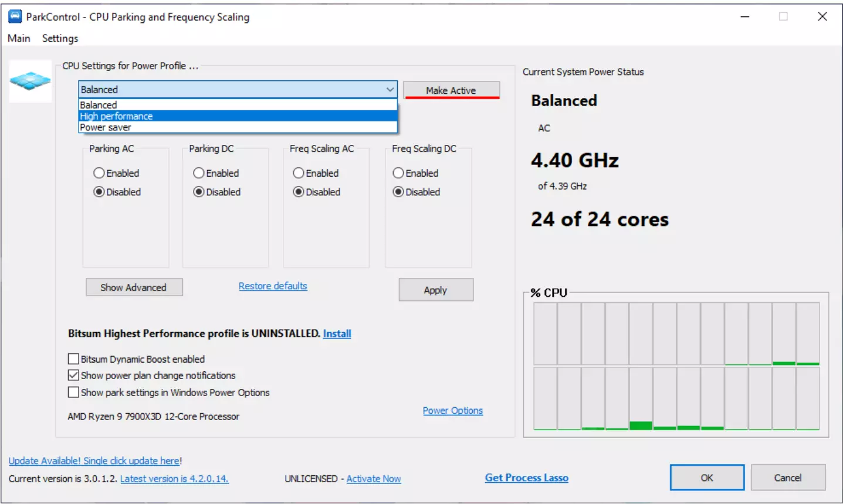Expand the power profile dropdown arrow
The image size is (843, 504).
390,90
